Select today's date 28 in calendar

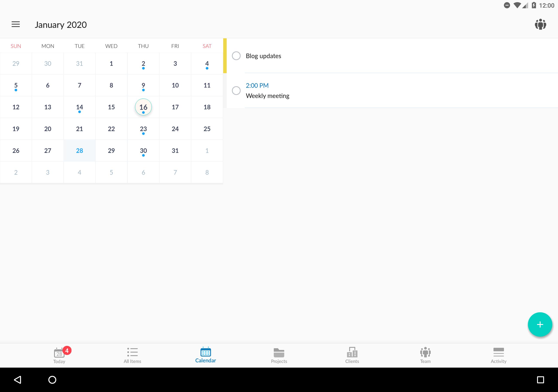(x=80, y=150)
